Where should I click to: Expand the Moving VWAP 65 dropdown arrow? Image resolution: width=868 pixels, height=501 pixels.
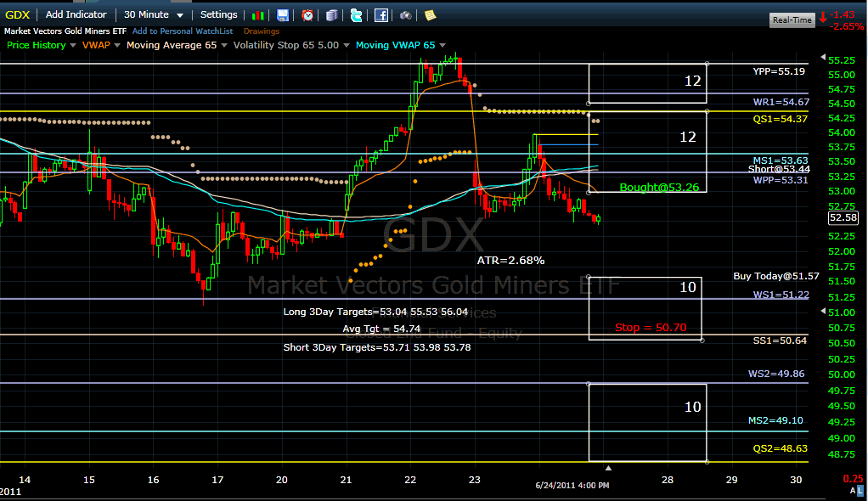(x=442, y=45)
